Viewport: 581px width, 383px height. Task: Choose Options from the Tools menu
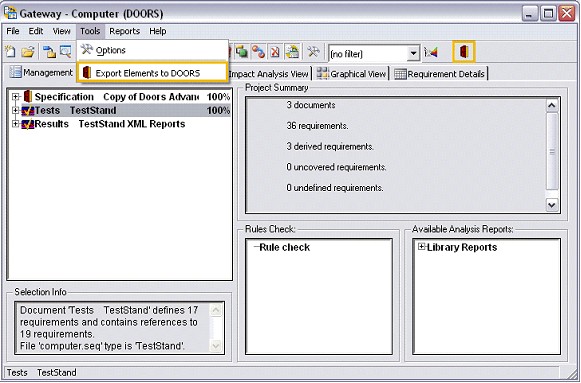click(x=152, y=50)
